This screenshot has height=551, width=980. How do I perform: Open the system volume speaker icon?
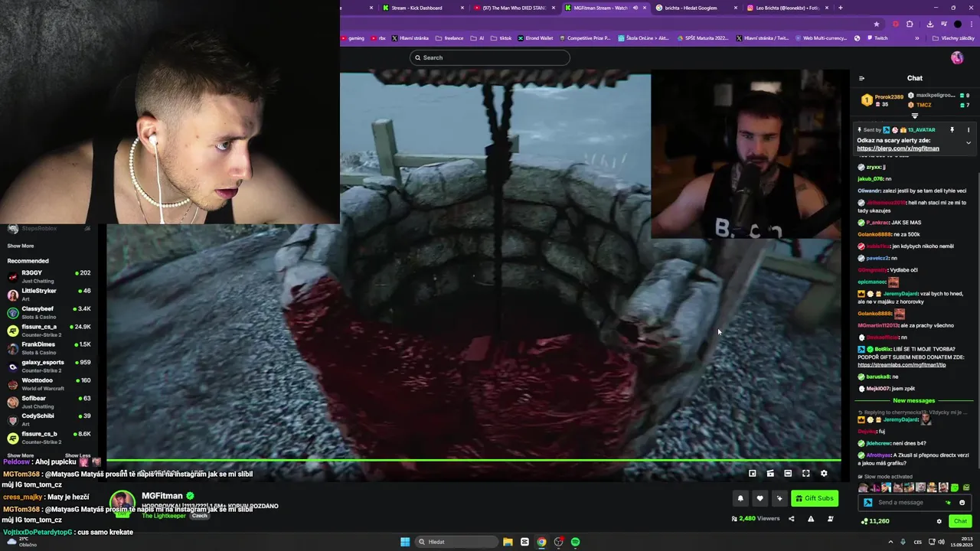tap(940, 542)
